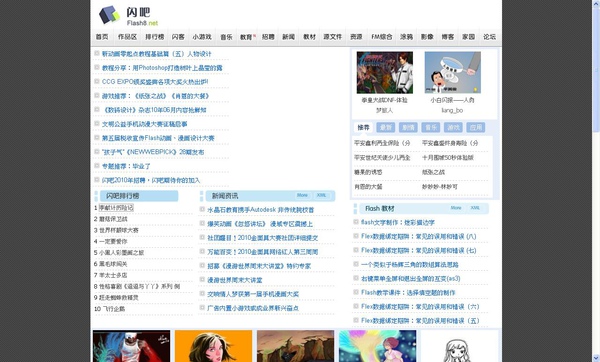Screen dimensions: 600x362
Task: Open ranking item 3 世界杯踢球大赛
Action: point(119,230)
